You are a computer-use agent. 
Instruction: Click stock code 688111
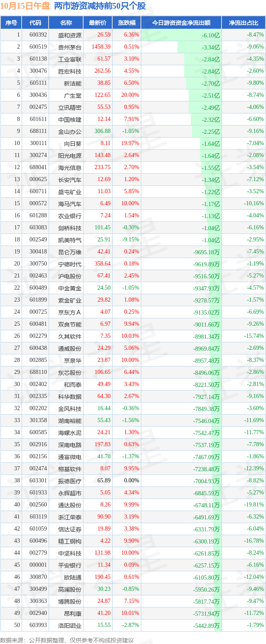click(38, 131)
